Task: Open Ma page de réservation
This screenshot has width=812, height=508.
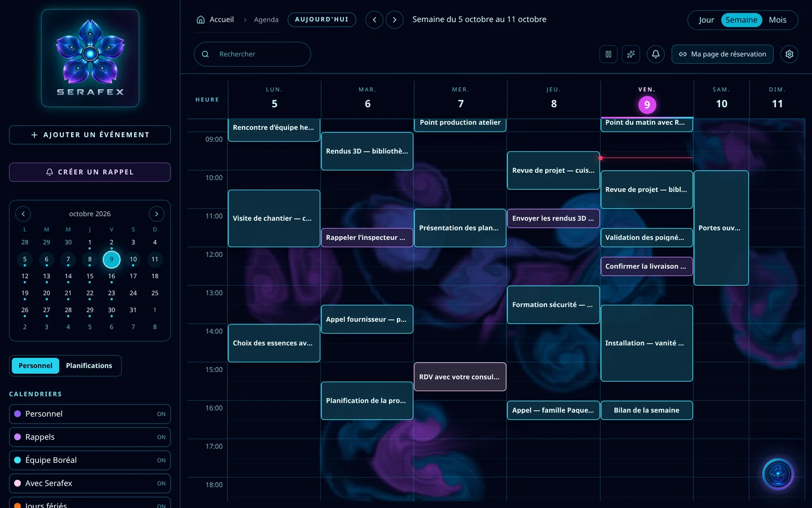Action: click(x=722, y=54)
